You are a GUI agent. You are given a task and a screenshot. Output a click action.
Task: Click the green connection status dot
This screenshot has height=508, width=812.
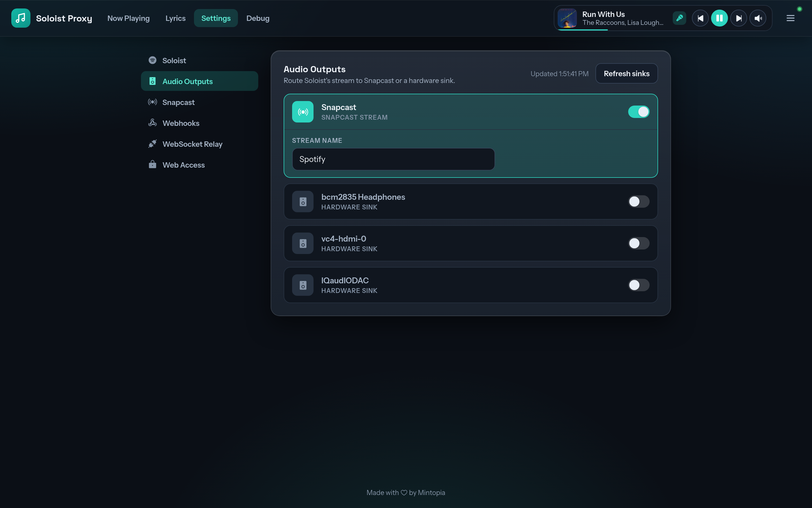pyautogui.click(x=800, y=9)
